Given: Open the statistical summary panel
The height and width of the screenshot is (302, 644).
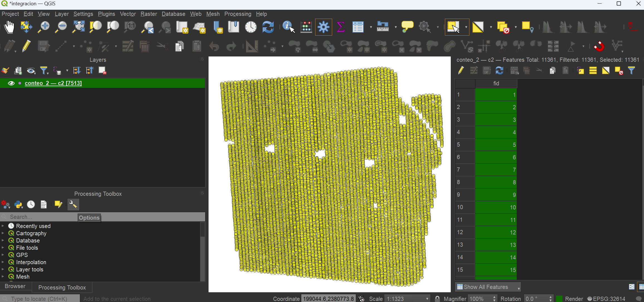Looking at the screenshot, I should [341, 27].
